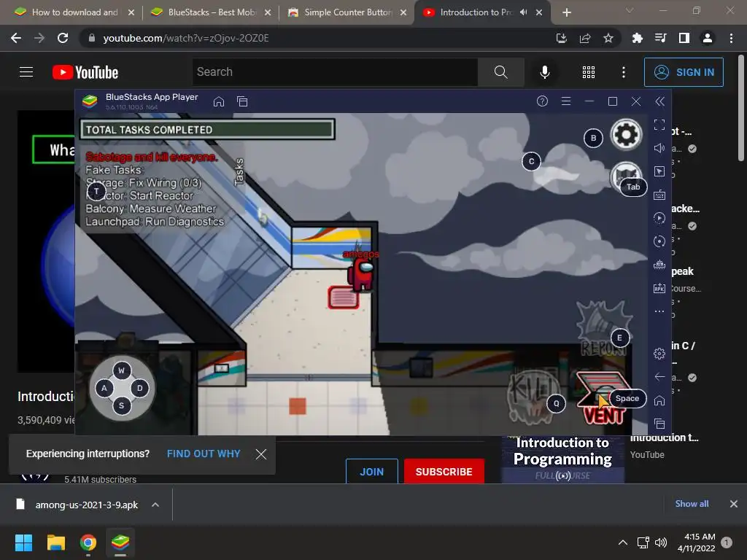747x560 pixels.
Task: Open Chrome extensions puzzle icon
Action: pos(637,38)
